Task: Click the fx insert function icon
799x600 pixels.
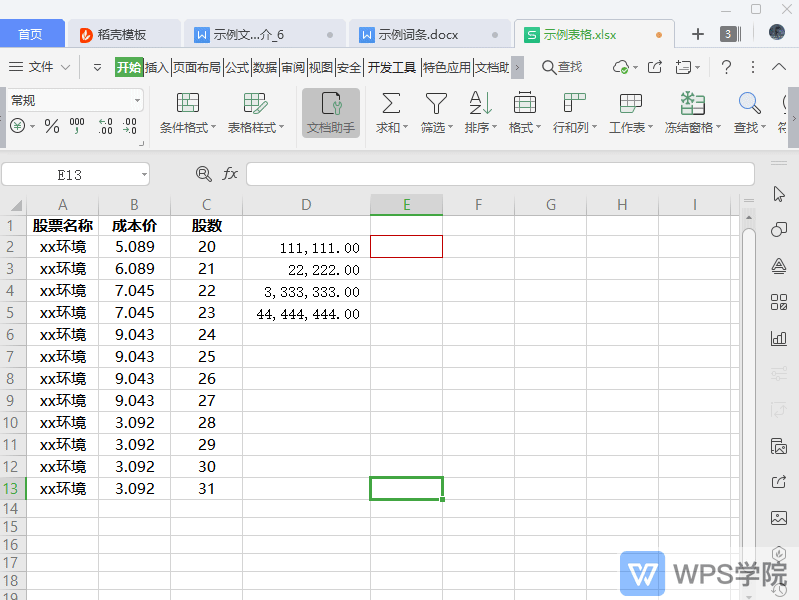Action: pyautogui.click(x=230, y=174)
